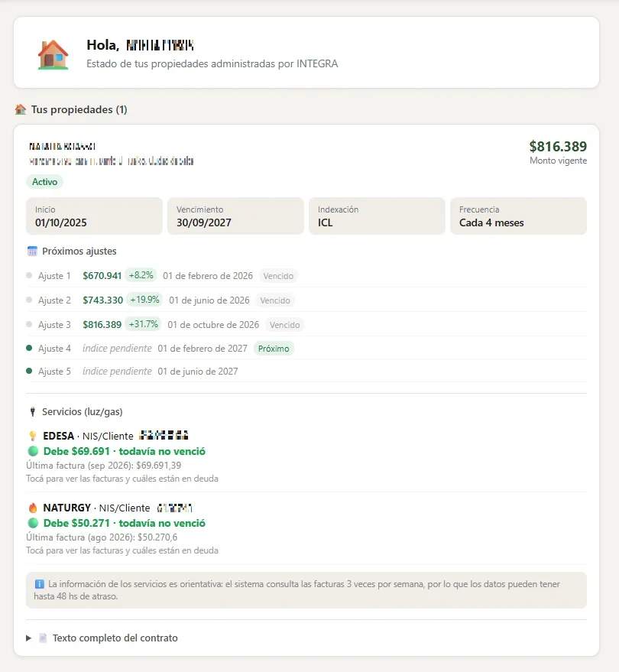Viewport: 619px width, 672px height.
Task: Click the Inicio 01/10/2025 info box
Action: pyautogui.click(x=94, y=216)
